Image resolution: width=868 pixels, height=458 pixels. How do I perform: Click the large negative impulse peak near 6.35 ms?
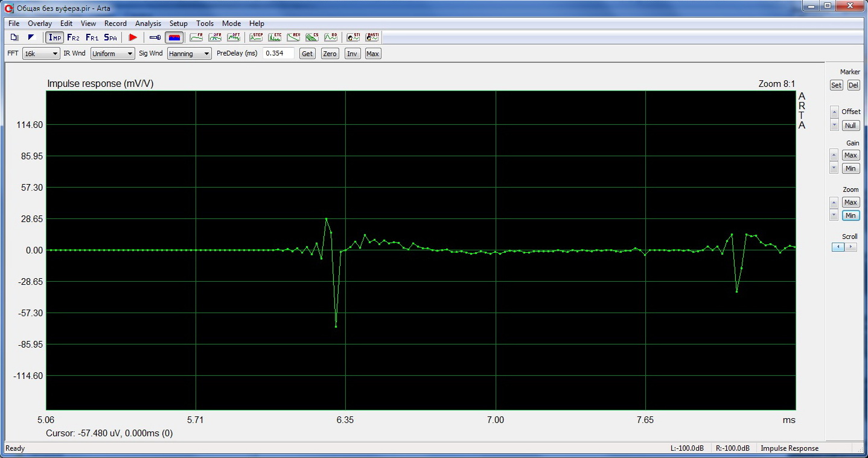point(336,326)
